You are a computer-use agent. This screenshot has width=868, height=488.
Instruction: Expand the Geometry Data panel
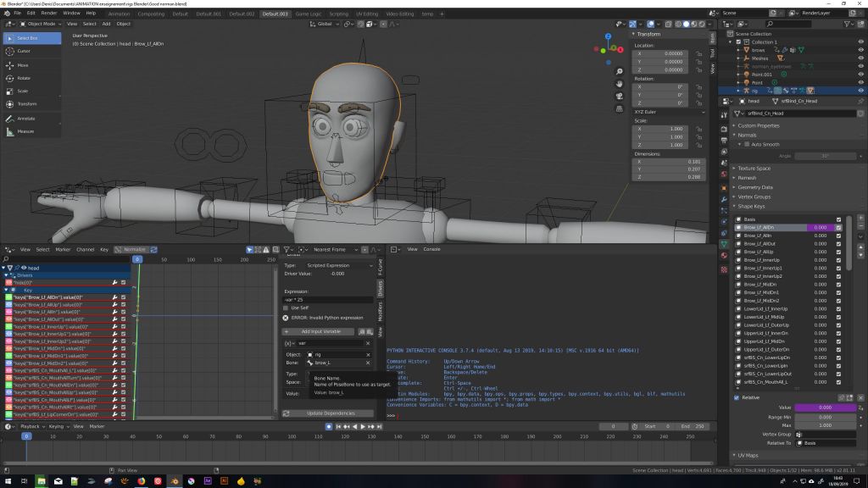coord(754,187)
